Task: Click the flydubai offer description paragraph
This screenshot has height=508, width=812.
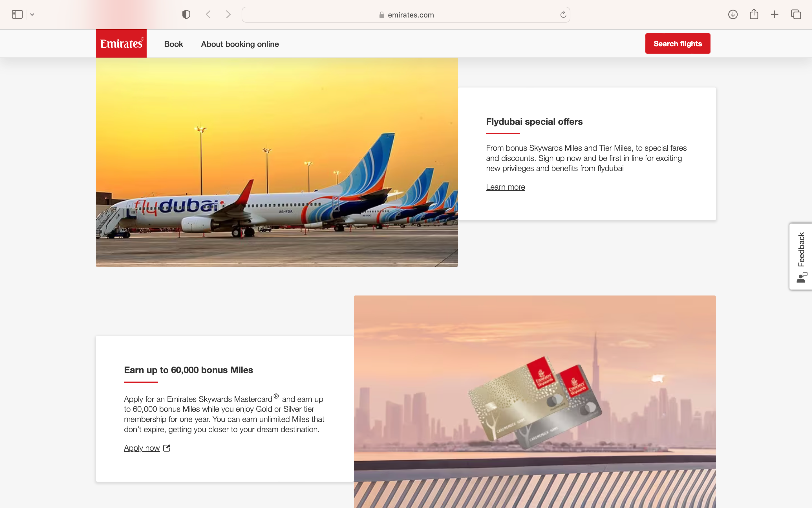Action: pos(586,158)
